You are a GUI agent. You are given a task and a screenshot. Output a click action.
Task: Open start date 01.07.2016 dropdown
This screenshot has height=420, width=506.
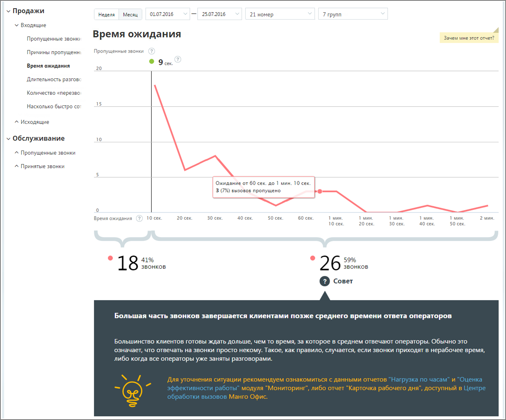(168, 14)
